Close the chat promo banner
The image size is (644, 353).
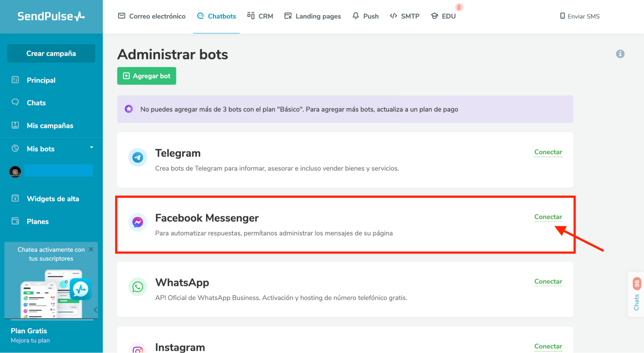point(91,249)
